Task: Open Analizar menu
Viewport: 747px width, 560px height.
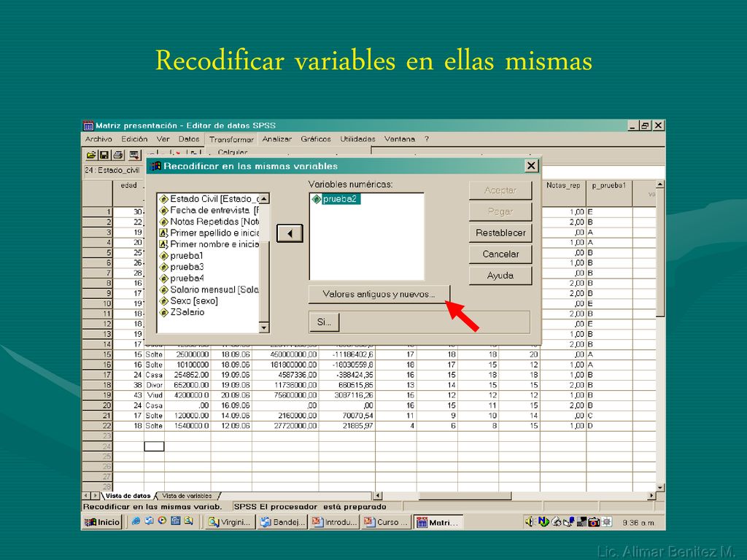Action: coord(276,139)
